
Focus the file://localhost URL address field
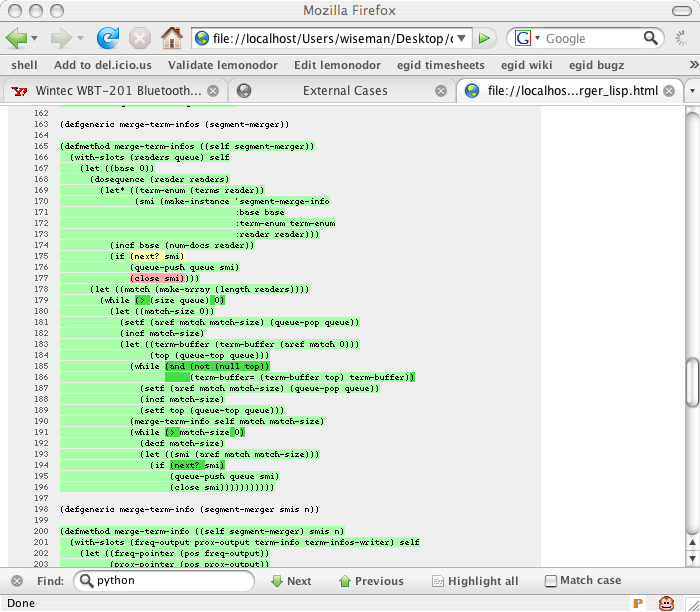point(333,39)
